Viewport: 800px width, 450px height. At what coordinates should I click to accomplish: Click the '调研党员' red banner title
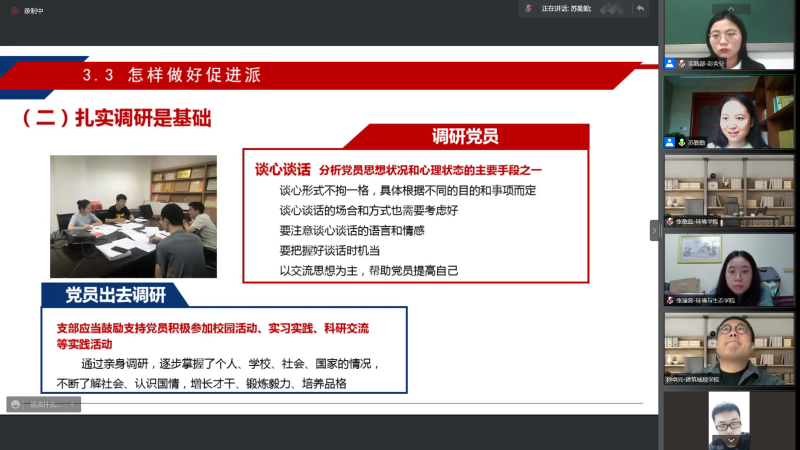tap(465, 136)
